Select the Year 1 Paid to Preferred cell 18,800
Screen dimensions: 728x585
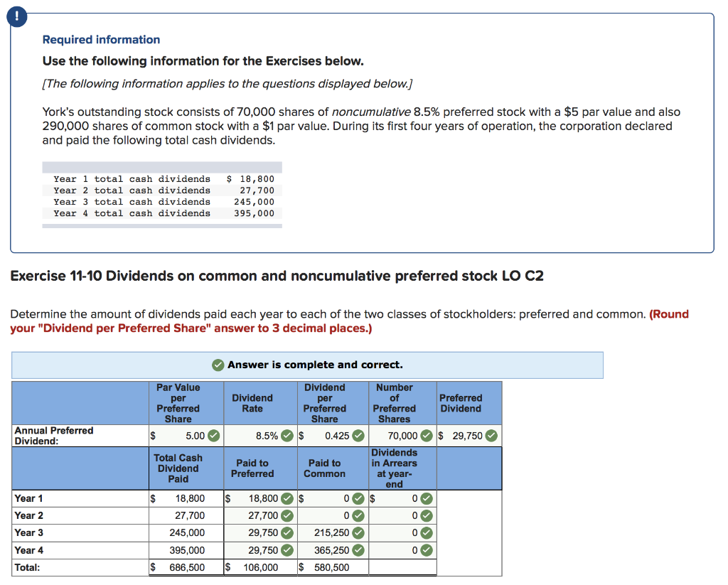click(x=260, y=499)
